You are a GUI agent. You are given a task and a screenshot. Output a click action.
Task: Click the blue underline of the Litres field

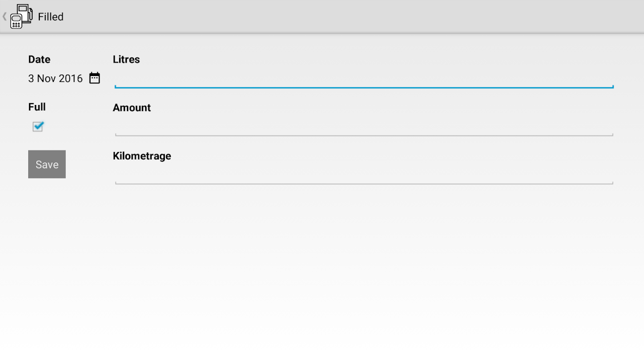364,87
